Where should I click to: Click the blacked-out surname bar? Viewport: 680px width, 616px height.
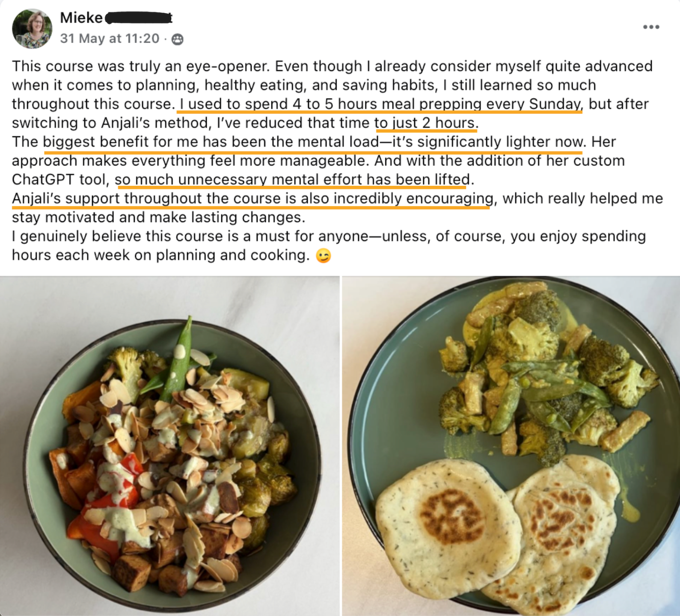138,18
